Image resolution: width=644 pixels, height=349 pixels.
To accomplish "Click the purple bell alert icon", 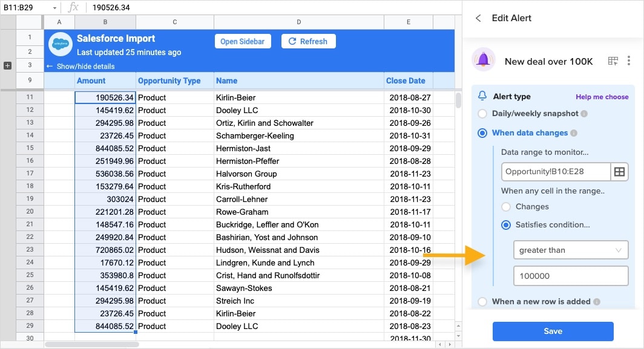I will tap(483, 60).
